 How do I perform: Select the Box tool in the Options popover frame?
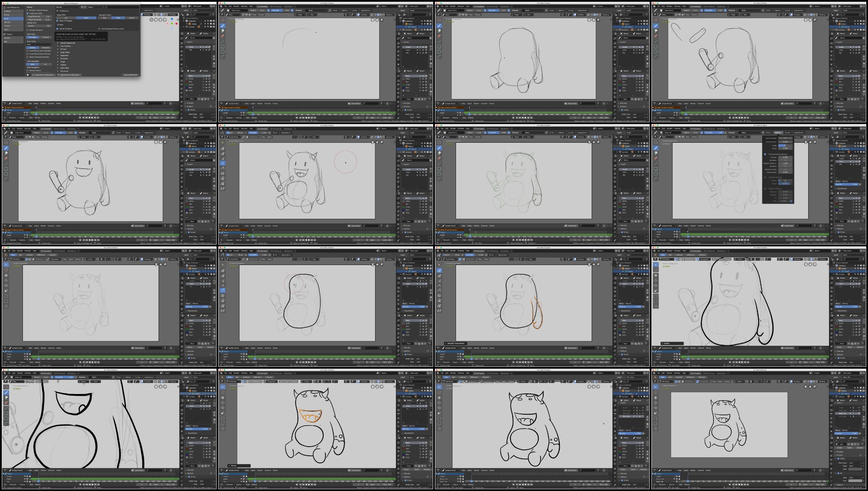pyautogui.click(x=656, y=169)
